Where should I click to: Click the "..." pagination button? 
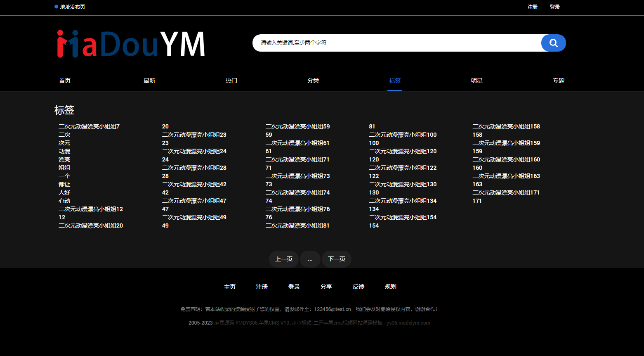310,259
